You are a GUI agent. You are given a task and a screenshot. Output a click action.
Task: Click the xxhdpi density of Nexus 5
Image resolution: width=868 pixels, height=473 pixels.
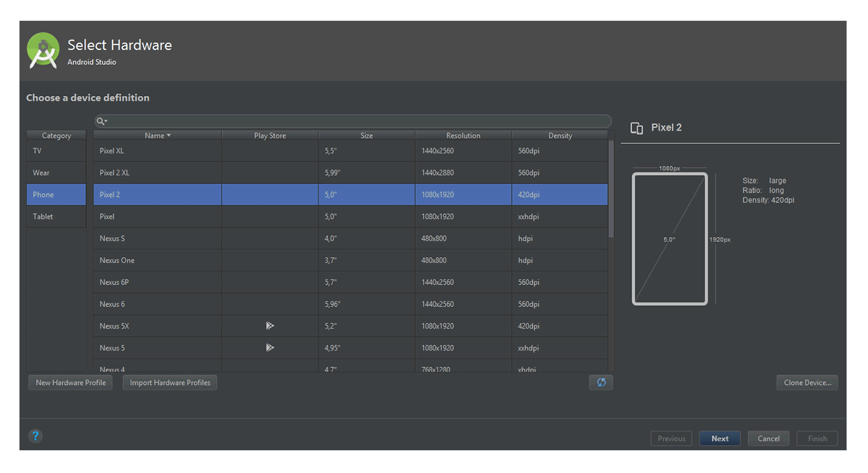(x=560, y=348)
